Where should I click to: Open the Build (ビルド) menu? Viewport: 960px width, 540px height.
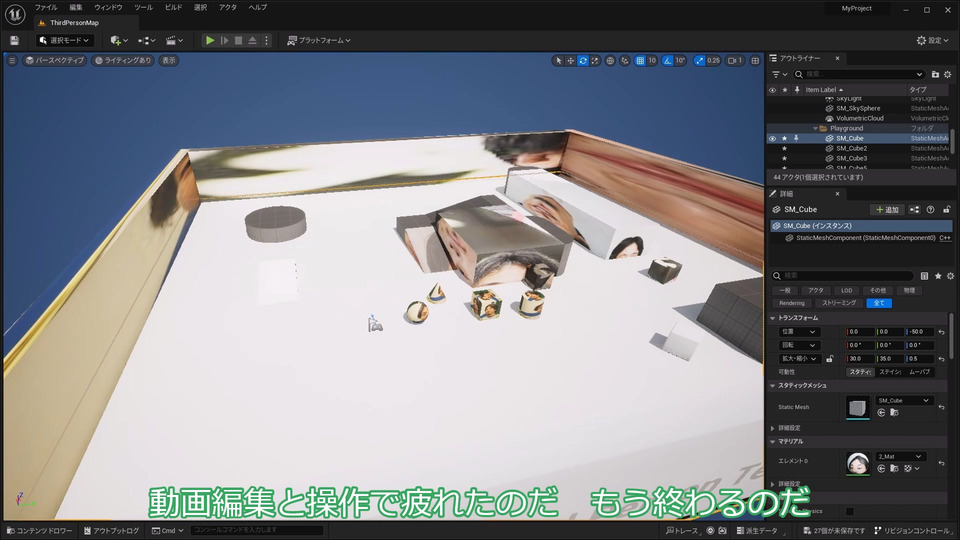(173, 7)
